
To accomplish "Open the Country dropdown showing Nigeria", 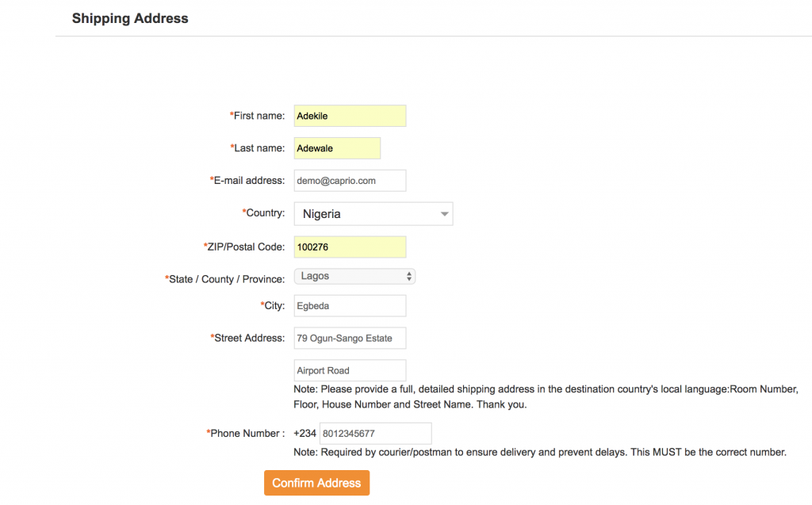I will pyautogui.click(x=373, y=214).
